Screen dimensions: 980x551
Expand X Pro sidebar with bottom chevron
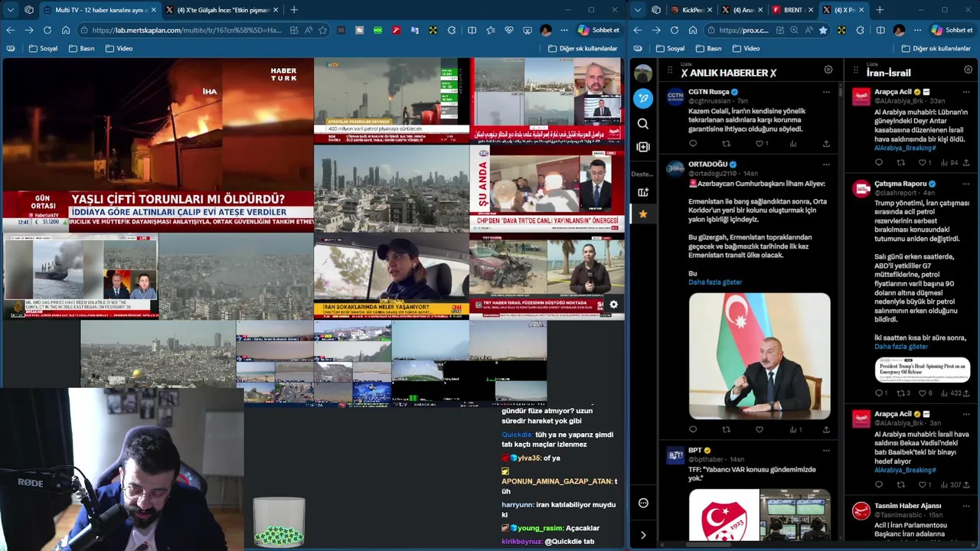pos(643,535)
